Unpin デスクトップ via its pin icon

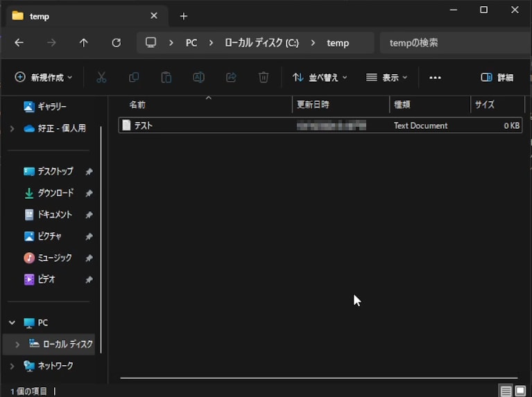point(89,172)
